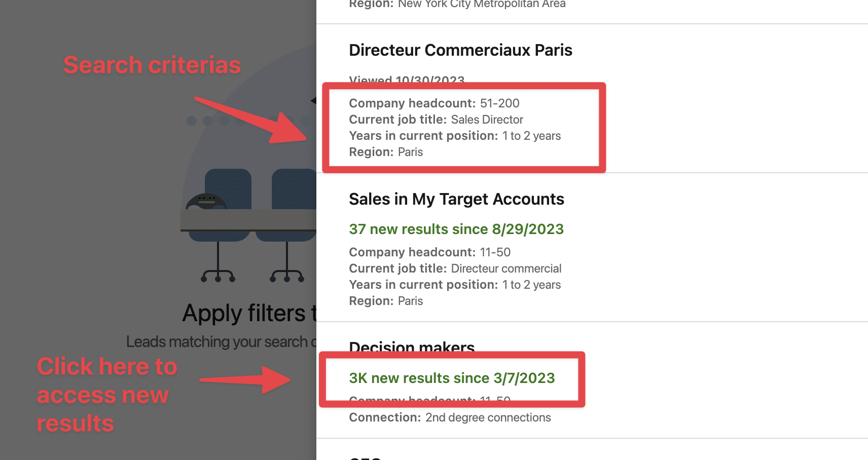Click the 2nd degree connections value

(487, 417)
